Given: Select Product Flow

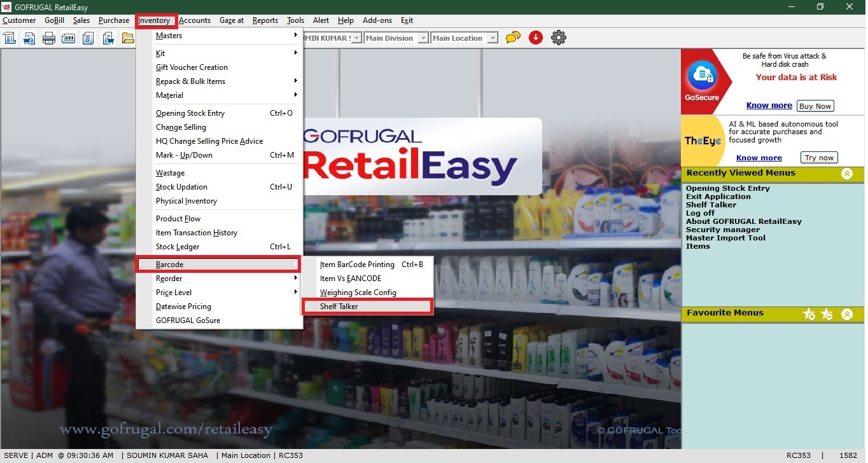Looking at the screenshot, I should [x=220, y=219].
